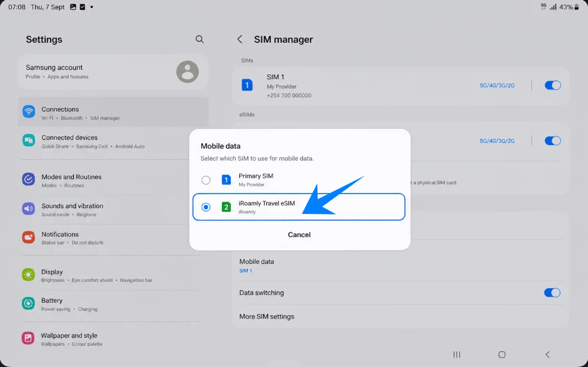Tap the Data switching label

tap(261, 293)
